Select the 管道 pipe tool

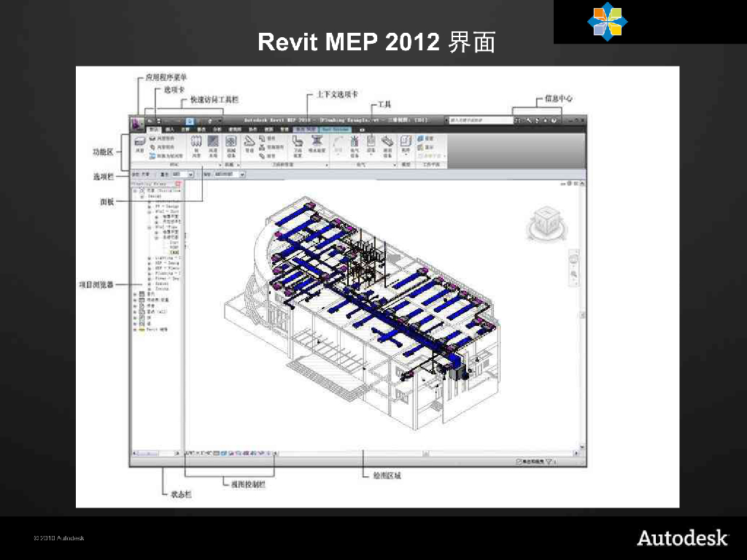point(249,144)
